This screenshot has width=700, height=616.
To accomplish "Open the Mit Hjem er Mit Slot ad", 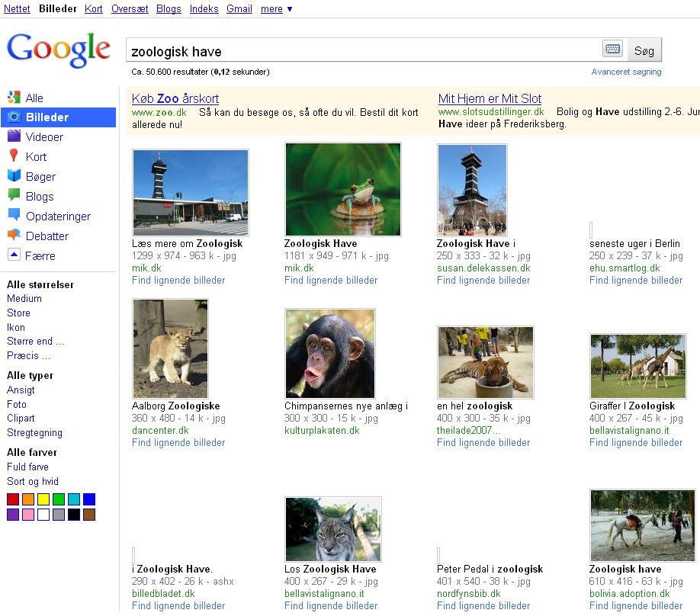I will pyautogui.click(x=490, y=98).
